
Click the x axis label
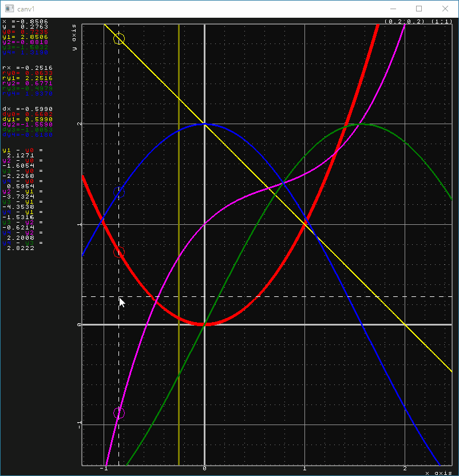[x=438, y=473]
